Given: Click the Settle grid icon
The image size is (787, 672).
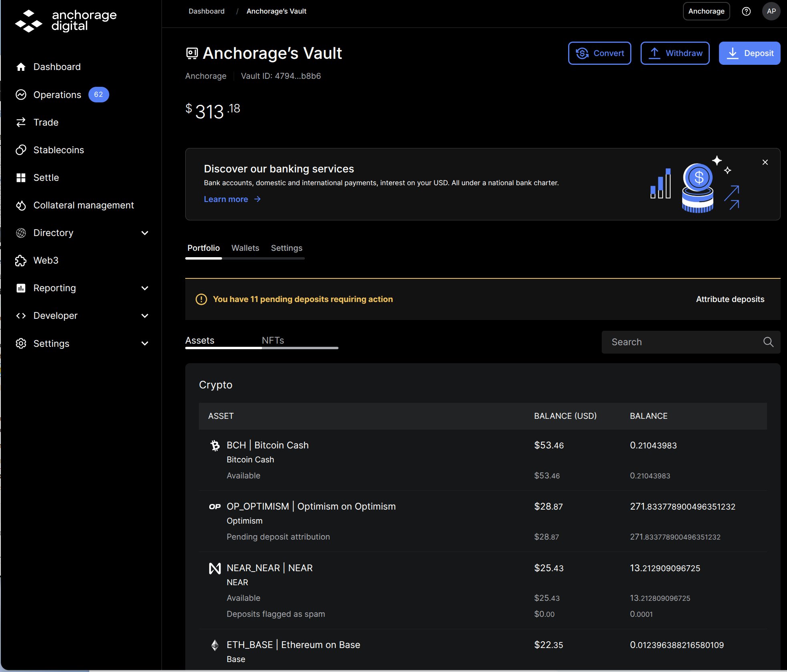Looking at the screenshot, I should pos(21,178).
